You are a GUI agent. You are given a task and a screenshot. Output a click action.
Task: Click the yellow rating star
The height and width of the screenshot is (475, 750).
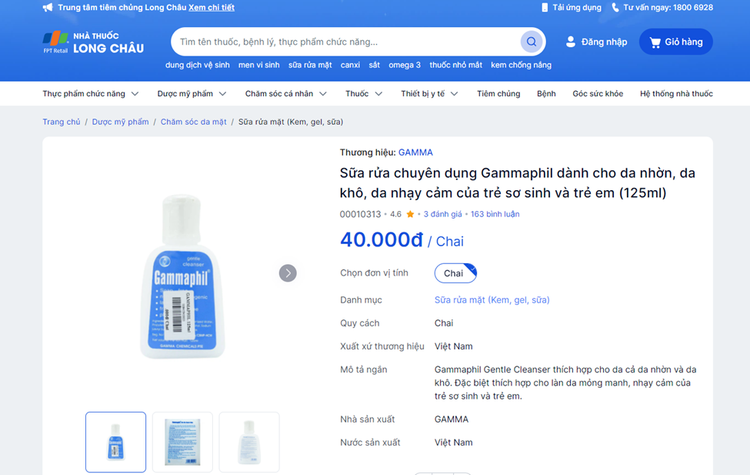click(410, 214)
